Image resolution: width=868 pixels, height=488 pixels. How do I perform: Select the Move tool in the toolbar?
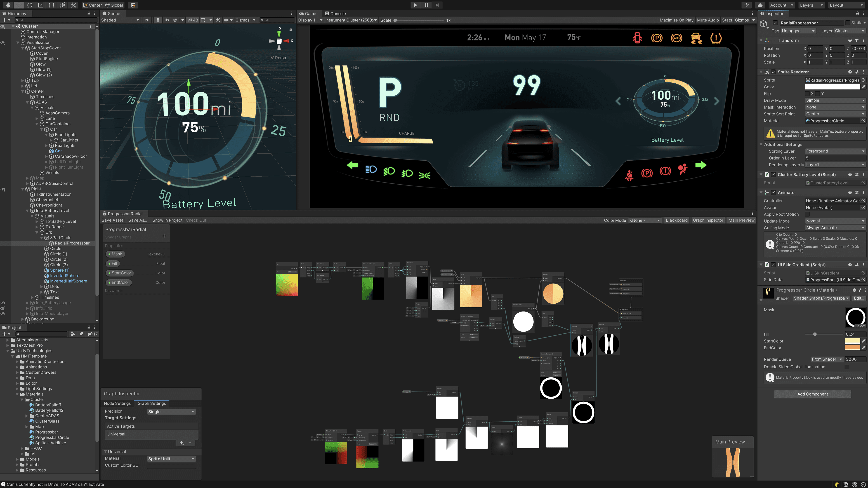(19, 5)
